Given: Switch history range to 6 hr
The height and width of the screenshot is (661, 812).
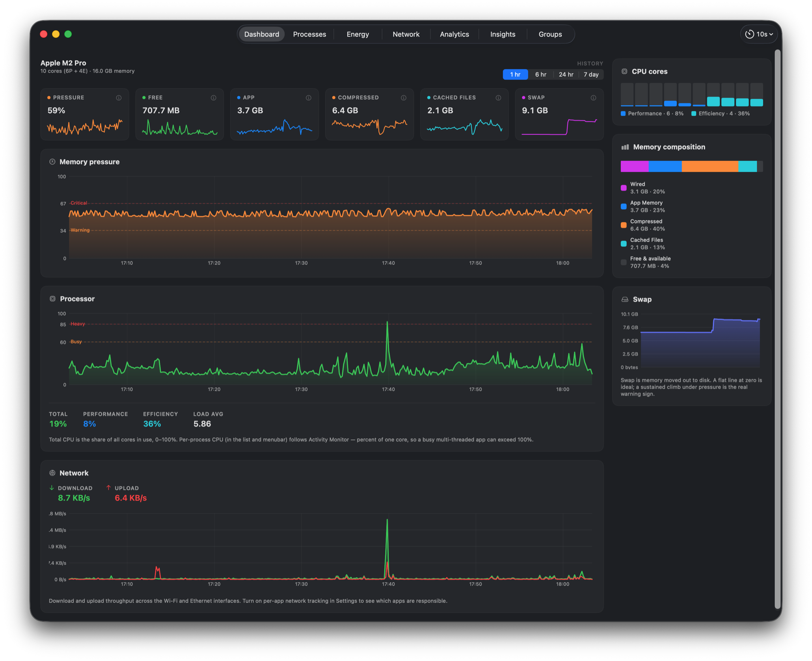Looking at the screenshot, I should pos(540,74).
